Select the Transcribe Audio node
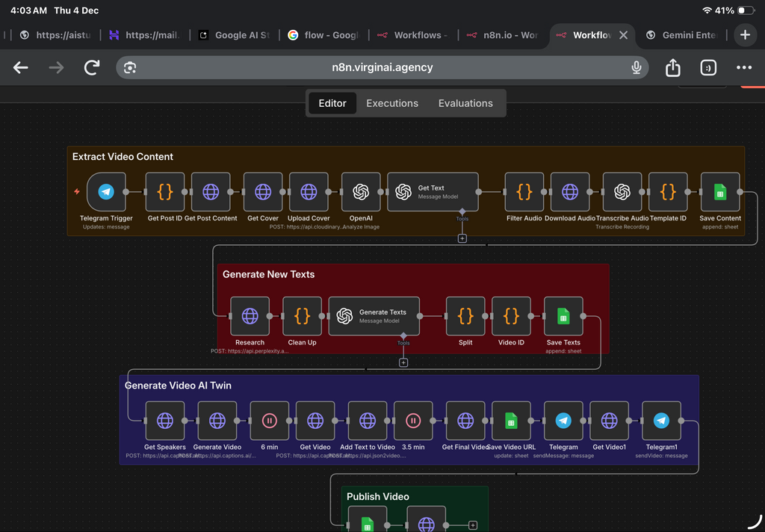This screenshot has height=532, width=765. tap(621, 191)
